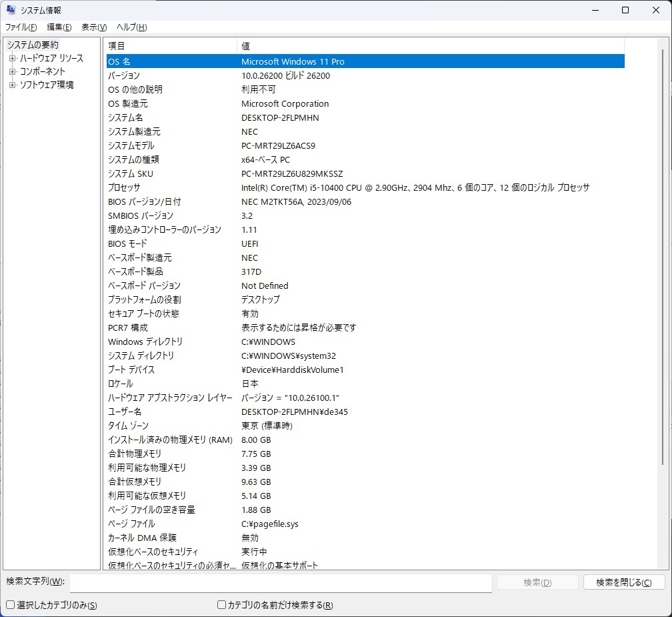Click the C:¥pagefile.sys value

pos(269,524)
